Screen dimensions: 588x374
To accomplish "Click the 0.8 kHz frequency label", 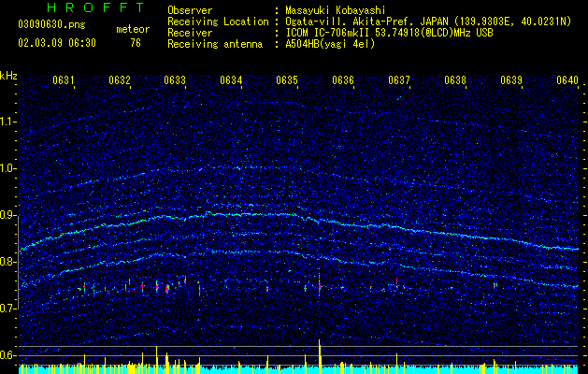I will [x=7, y=262].
